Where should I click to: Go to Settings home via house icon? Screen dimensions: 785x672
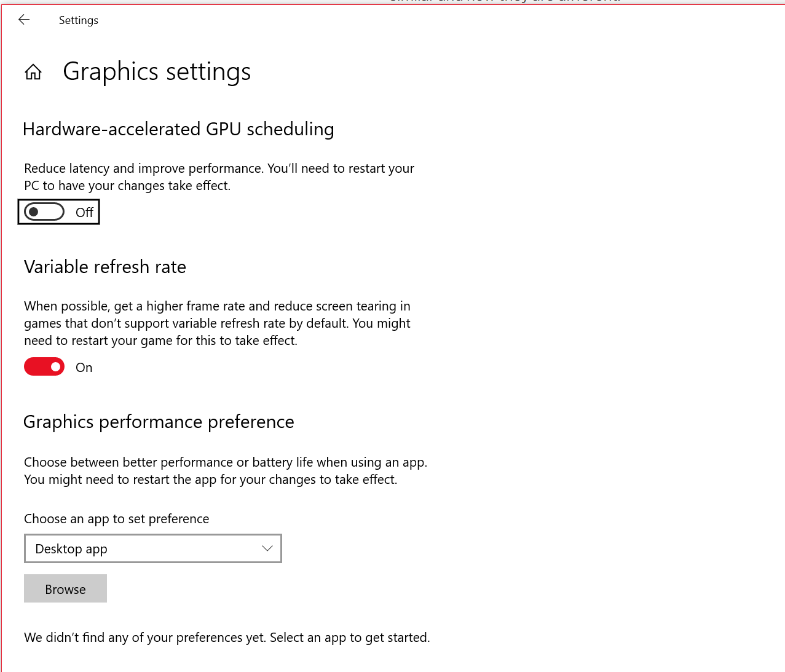coord(33,73)
